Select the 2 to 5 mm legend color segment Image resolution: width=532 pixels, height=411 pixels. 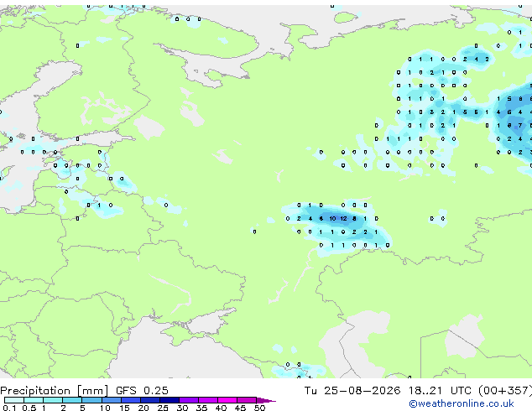pos(72,400)
